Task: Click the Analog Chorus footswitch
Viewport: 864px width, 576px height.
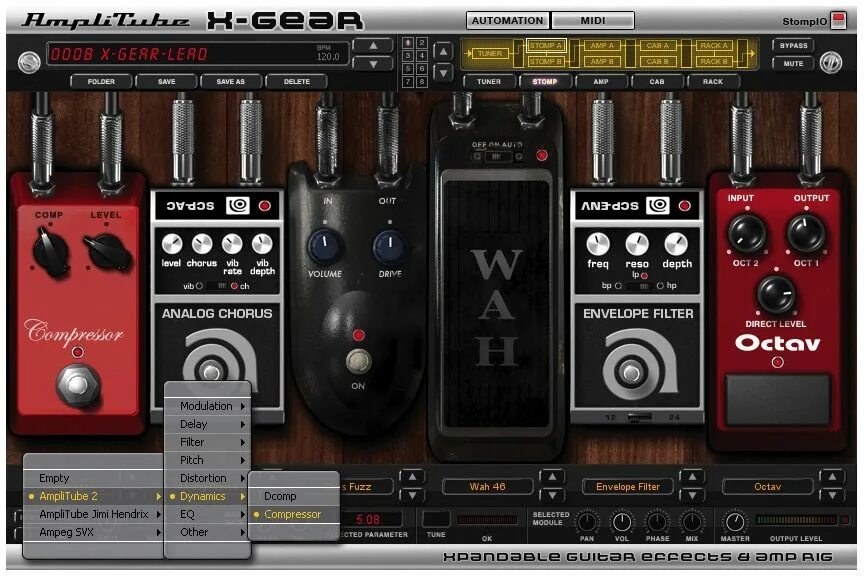Action: pos(210,372)
